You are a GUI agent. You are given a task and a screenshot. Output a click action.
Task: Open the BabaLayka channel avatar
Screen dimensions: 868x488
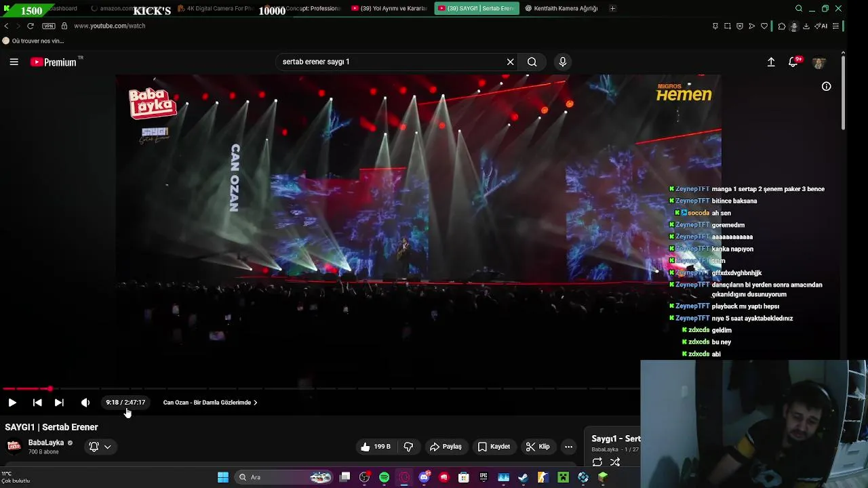(x=14, y=446)
